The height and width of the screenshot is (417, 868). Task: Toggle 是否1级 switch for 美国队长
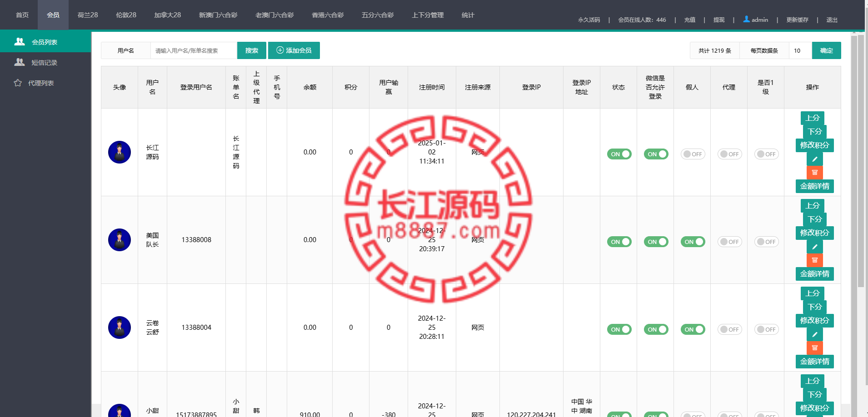[766, 242]
